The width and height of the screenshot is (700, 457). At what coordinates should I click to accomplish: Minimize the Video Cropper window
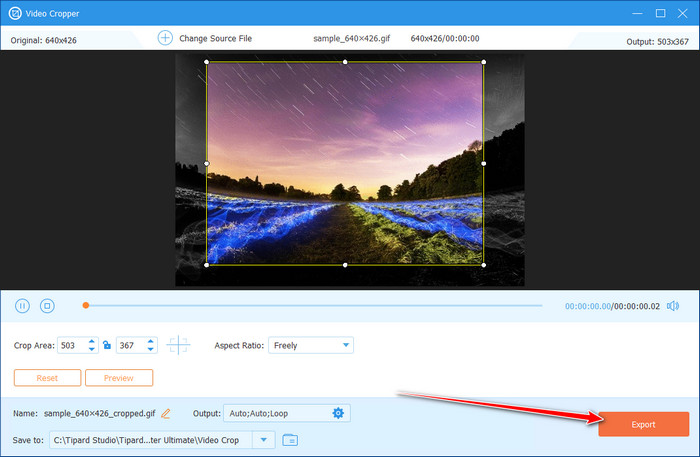(x=638, y=13)
